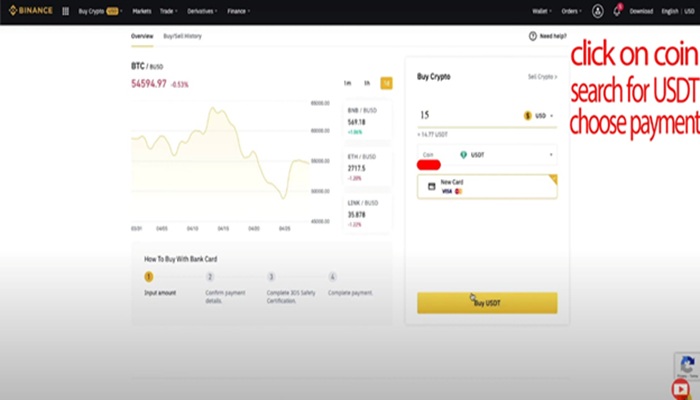
Task: Open the notifications bell icon
Action: pyautogui.click(x=617, y=11)
